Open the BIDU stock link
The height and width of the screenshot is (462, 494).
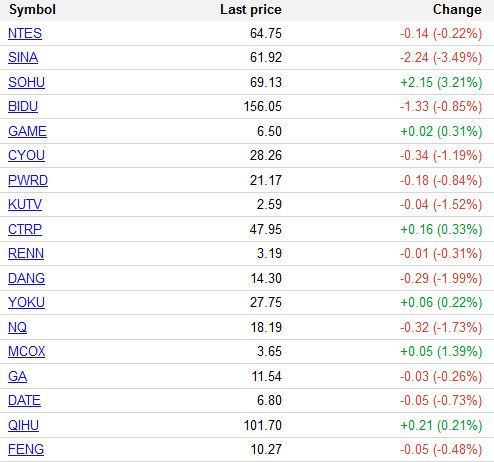23,106
